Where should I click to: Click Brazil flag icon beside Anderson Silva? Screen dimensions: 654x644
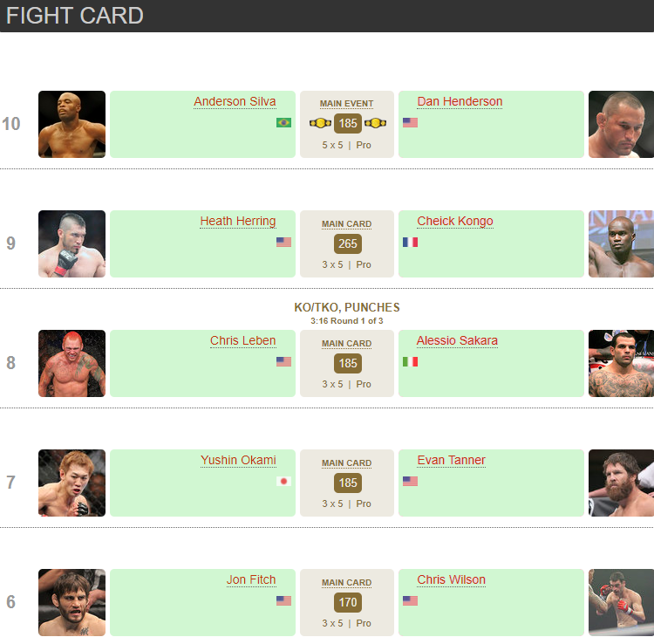[x=283, y=123]
